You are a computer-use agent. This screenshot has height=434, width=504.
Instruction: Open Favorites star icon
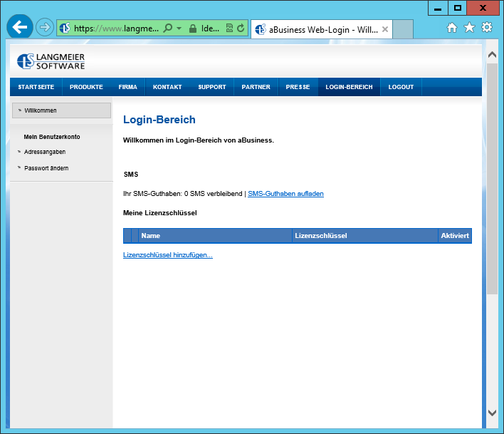pos(469,27)
